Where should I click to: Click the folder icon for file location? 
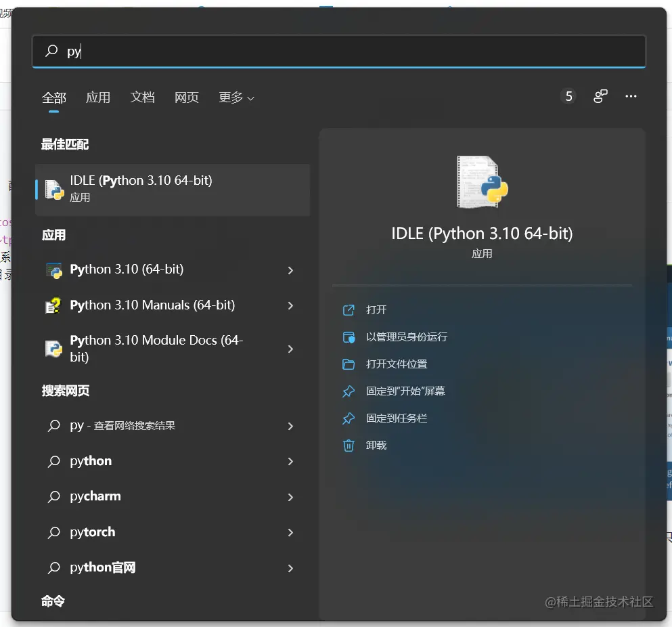(x=349, y=364)
